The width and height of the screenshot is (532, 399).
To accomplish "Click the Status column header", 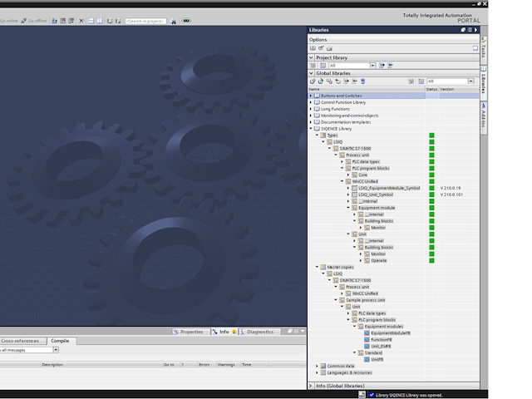I will 431,89.
